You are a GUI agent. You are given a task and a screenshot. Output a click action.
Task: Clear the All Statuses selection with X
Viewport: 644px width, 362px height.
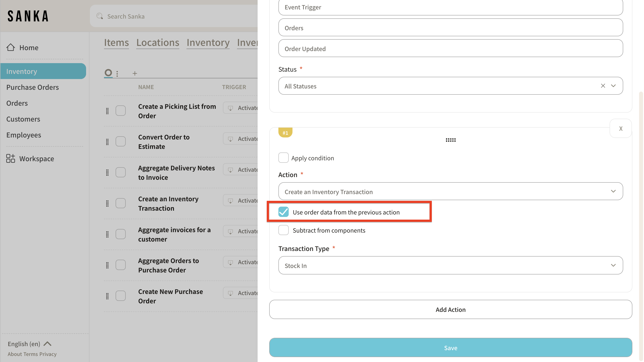click(x=603, y=86)
